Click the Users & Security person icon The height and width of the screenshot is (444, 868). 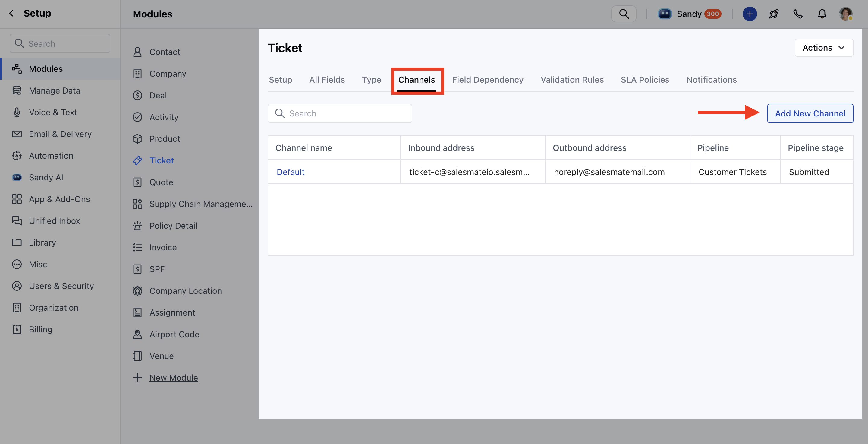click(17, 286)
